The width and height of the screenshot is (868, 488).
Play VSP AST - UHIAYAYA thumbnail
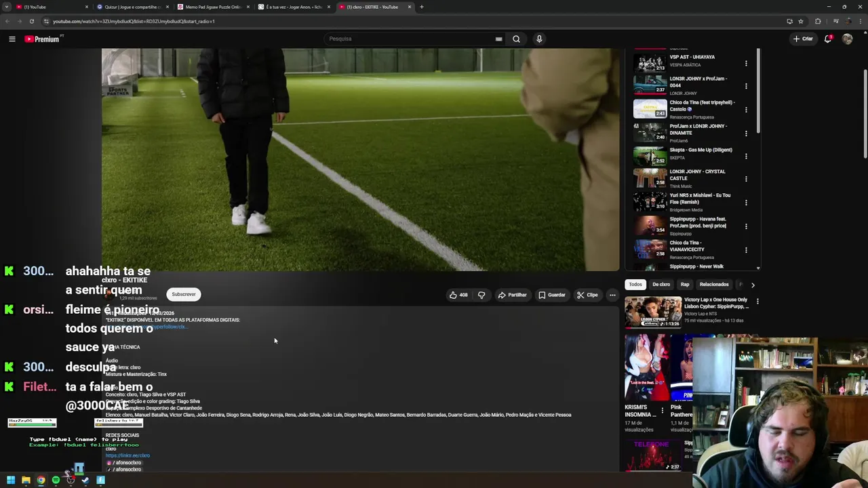click(x=650, y=62)
